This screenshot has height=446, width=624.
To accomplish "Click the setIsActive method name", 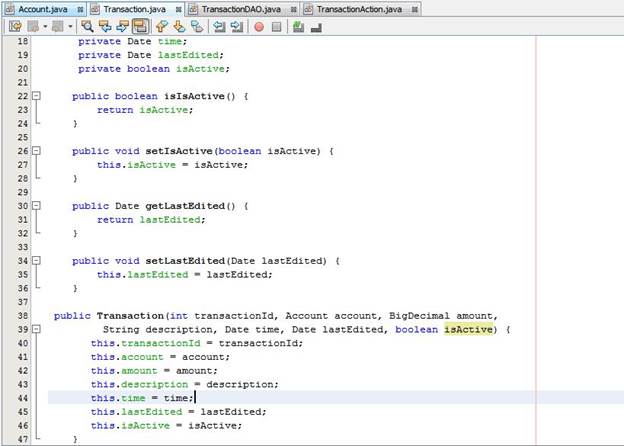I will pyautogui.click(x=179, y=151).
